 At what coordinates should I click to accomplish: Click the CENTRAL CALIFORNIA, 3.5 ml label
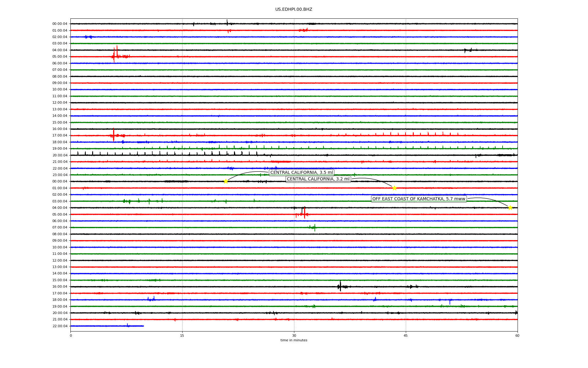point(301,172)
